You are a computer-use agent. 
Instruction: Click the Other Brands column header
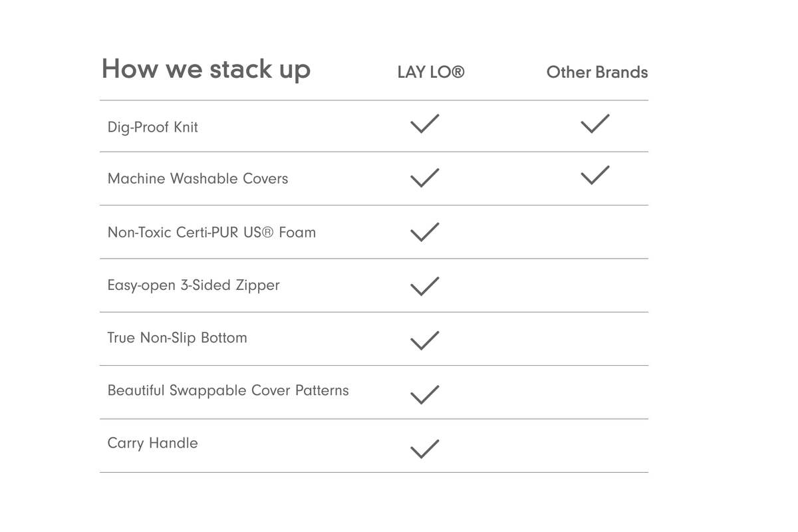597,72
